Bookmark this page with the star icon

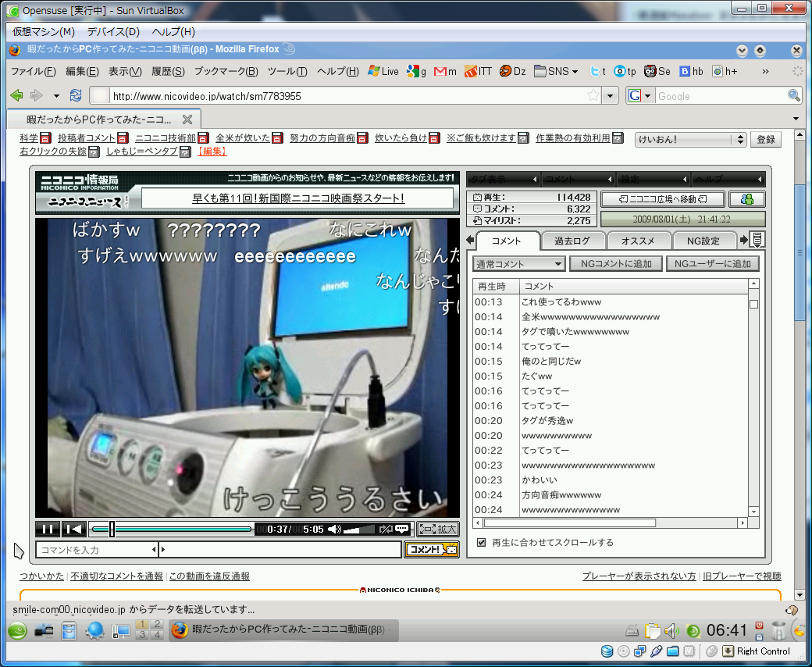(593, 95)
